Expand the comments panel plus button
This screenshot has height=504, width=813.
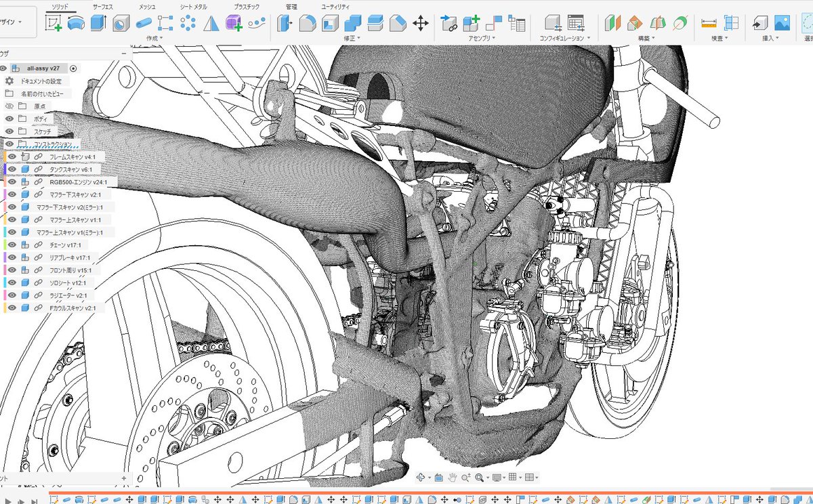[123, 478]
